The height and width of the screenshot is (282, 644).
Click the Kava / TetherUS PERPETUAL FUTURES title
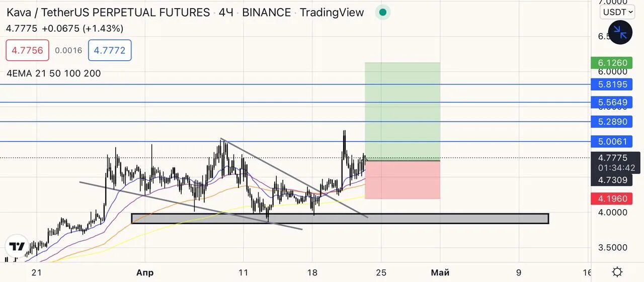coord(108,13)
